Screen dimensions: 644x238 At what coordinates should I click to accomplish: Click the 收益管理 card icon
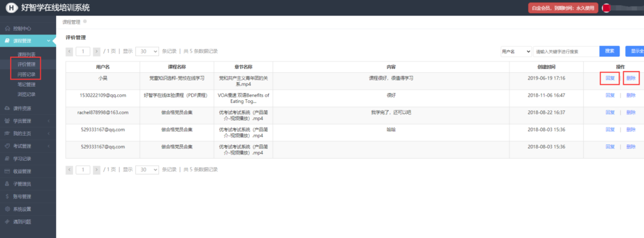click(7, 171)
